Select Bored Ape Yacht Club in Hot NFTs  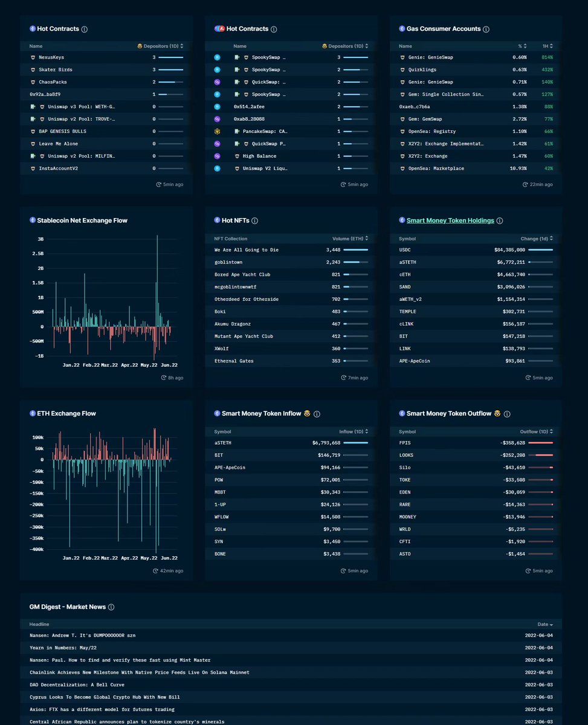(x=291, y=274)
